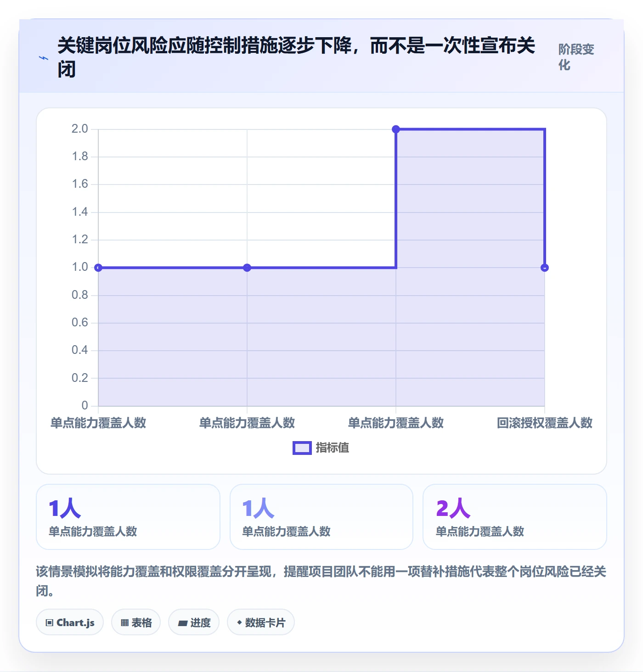Click the 1.6 y-axis tick label
643x672 pixels.
(x=80, y=184)
